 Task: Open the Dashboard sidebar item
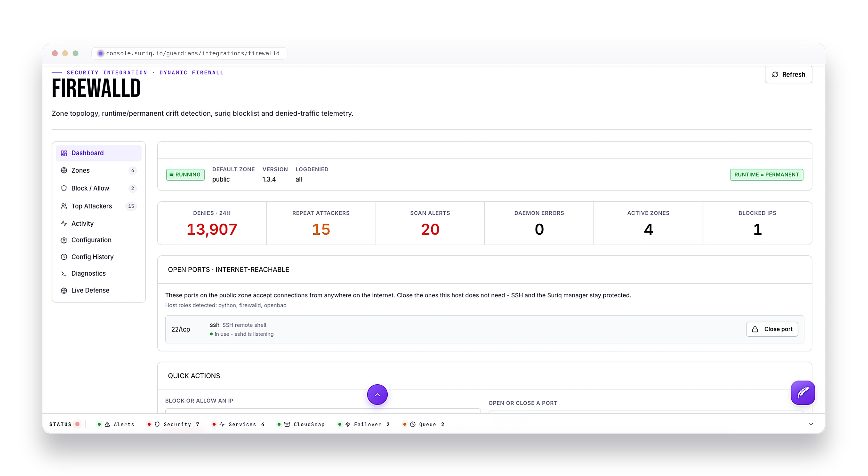click(98, 153)
